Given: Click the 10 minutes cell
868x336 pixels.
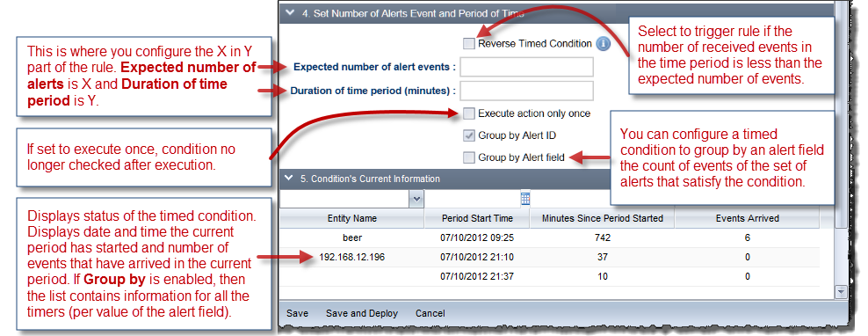Looking at the screenshot, I should coord(603,277).
